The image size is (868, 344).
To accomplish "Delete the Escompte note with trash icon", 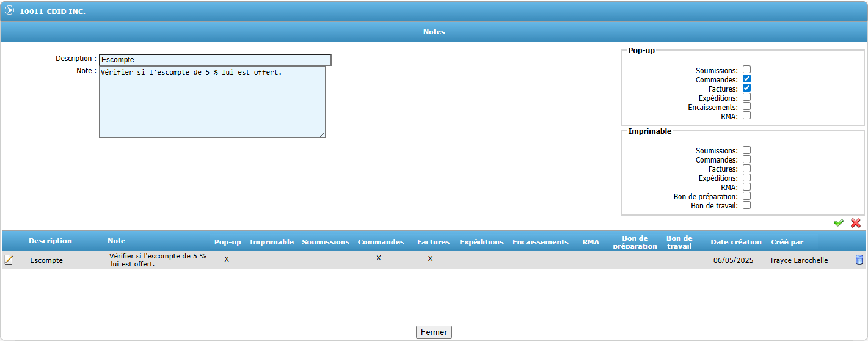I will coord(859,260).
